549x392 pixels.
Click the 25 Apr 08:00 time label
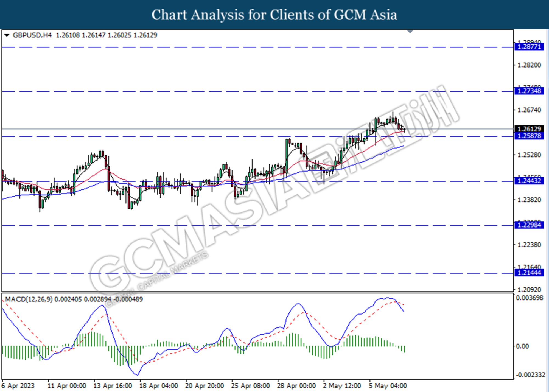(250, 386)
